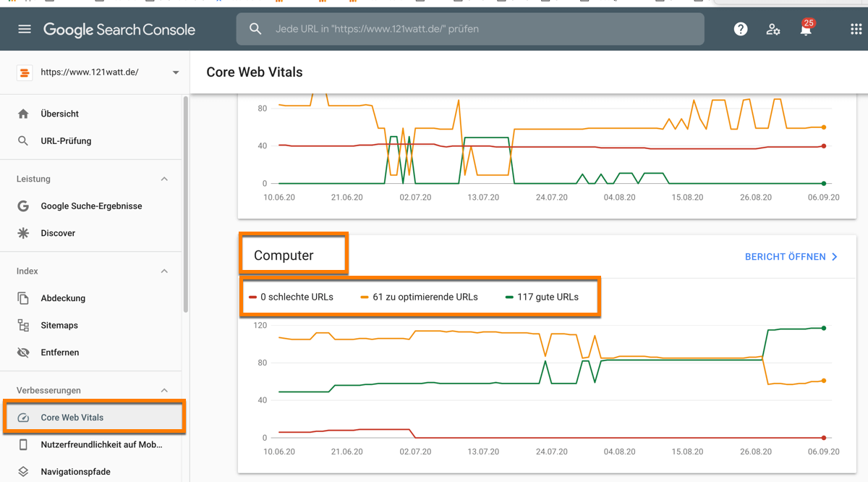Toggle the gute URLs legend entry

pyautogui.click(x=545, y=297)
